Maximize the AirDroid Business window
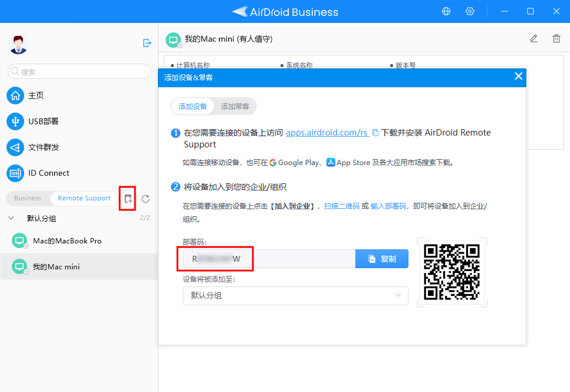 (531, 11)
